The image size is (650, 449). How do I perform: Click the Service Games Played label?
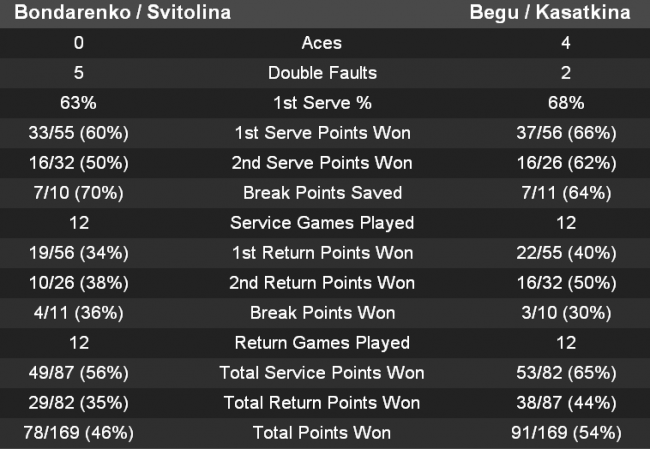[x=321, y=223]
